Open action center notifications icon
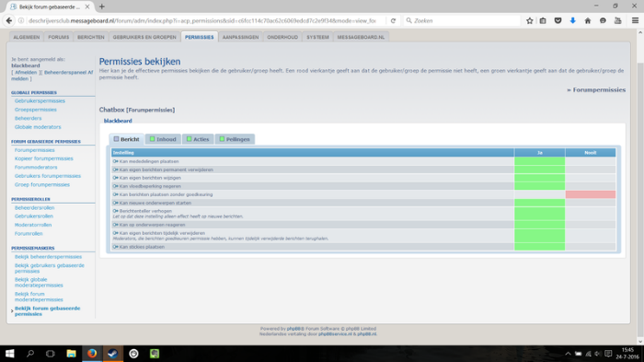Screen dimensions: 644x362 point(608,354)
